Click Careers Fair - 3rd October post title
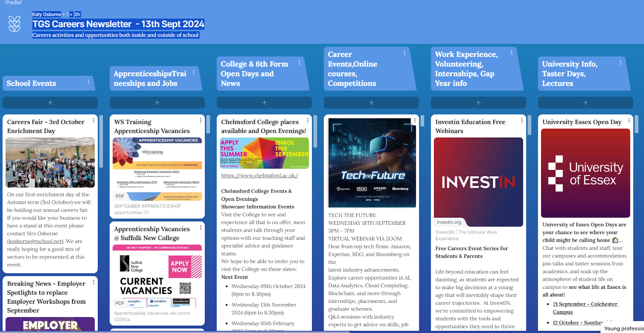Image resolution: width=644 pixels, height=333 pixels. click(x=46, y=126)
